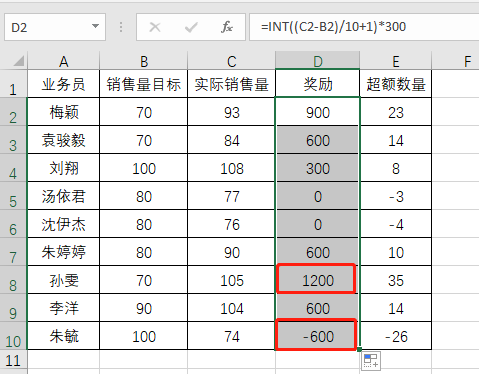Select row 3 header
479x374 pixels.
point(13,140)
